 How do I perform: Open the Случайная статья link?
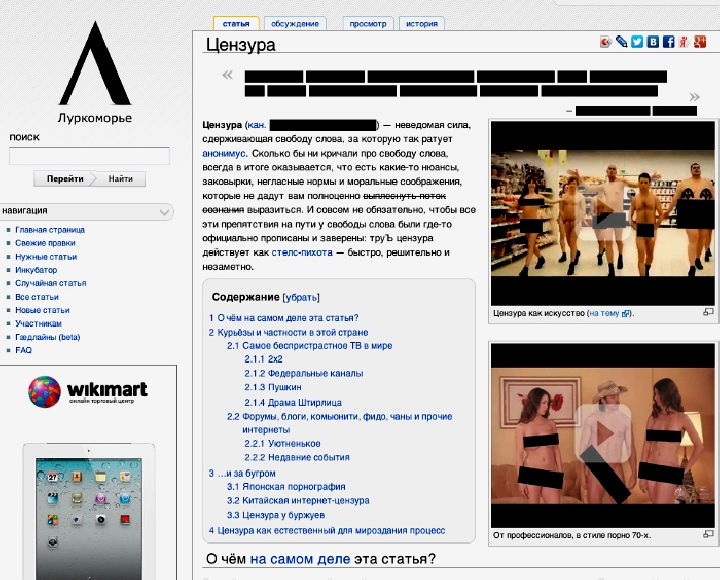pos(50,283)
